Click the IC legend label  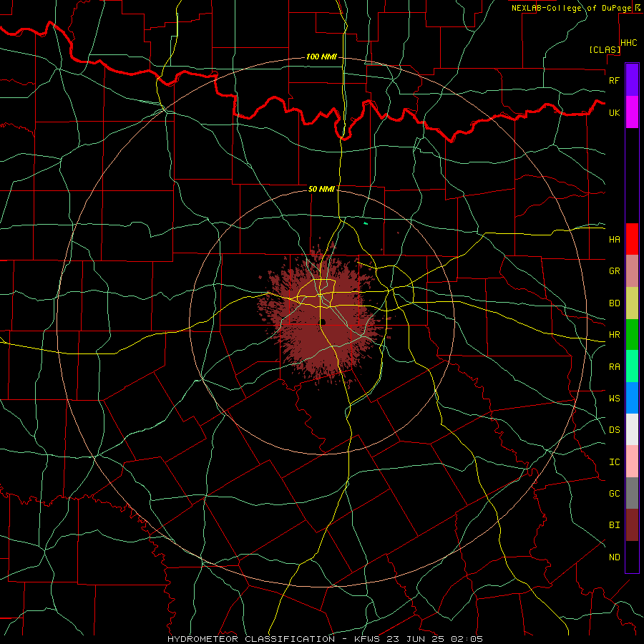pos(614,462)
